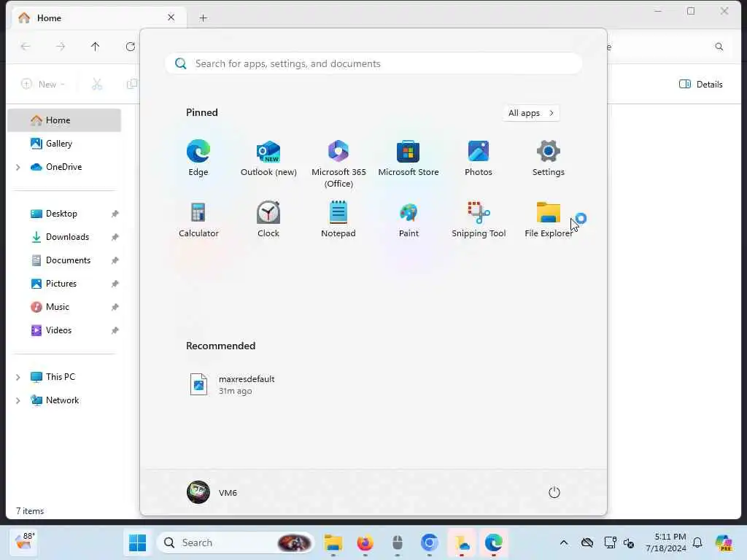Click the clock showing 5:11 PM
The height and width of the screenshot is (560, 747).
(x=666, y=542)
